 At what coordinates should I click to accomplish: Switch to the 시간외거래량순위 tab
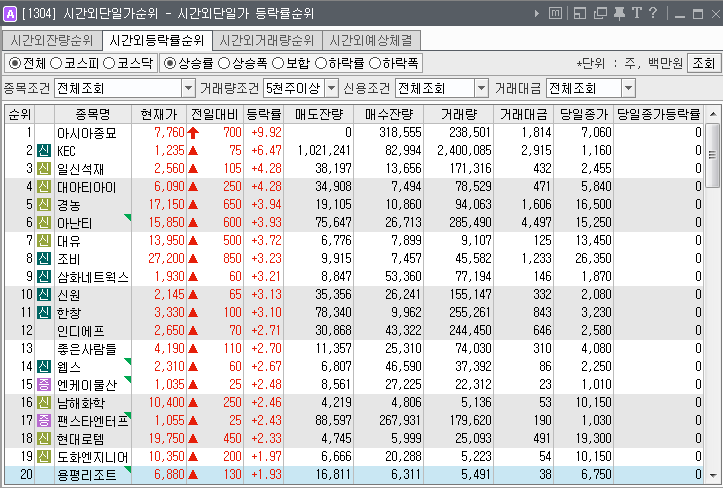tap(267, 41)
